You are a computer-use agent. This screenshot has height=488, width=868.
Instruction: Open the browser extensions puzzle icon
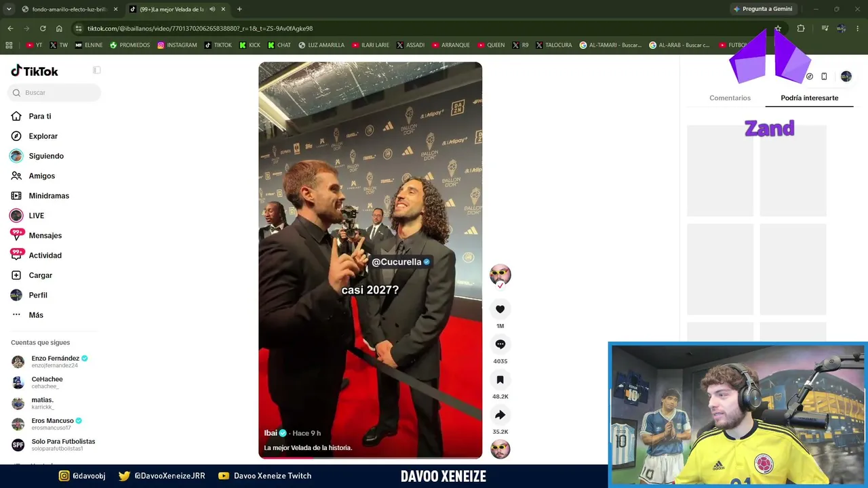801,28
